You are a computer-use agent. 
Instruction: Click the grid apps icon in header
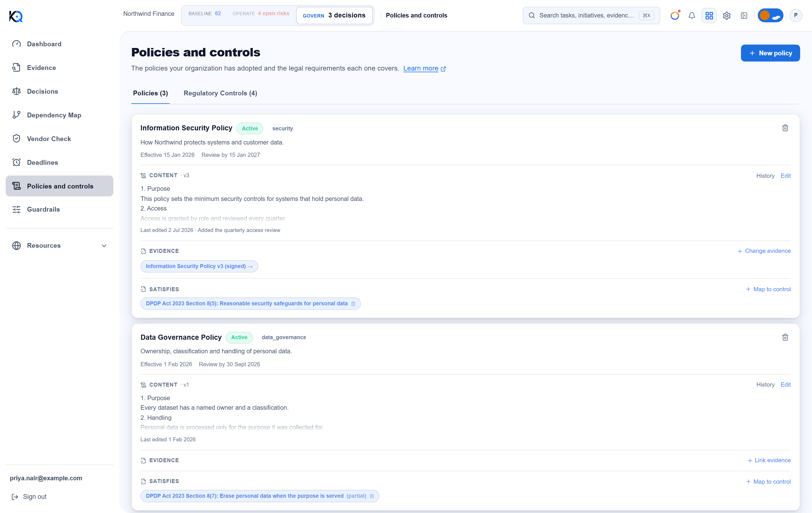coord(709,16)
